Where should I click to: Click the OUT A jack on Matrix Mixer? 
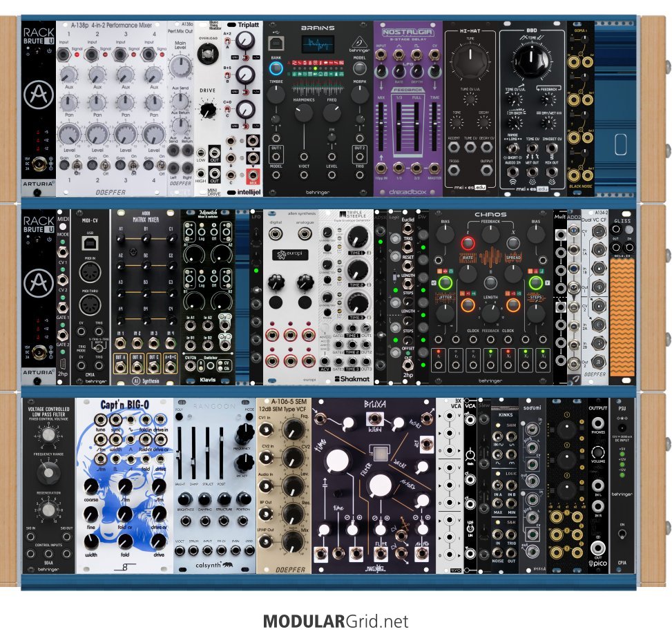[119, 366]
